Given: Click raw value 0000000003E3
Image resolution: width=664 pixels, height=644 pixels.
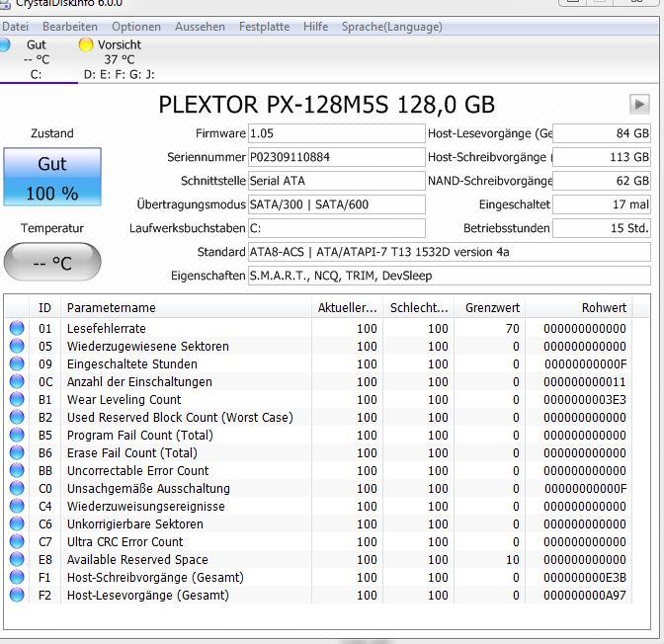Looking at the screenshot, I should (584, 400).
